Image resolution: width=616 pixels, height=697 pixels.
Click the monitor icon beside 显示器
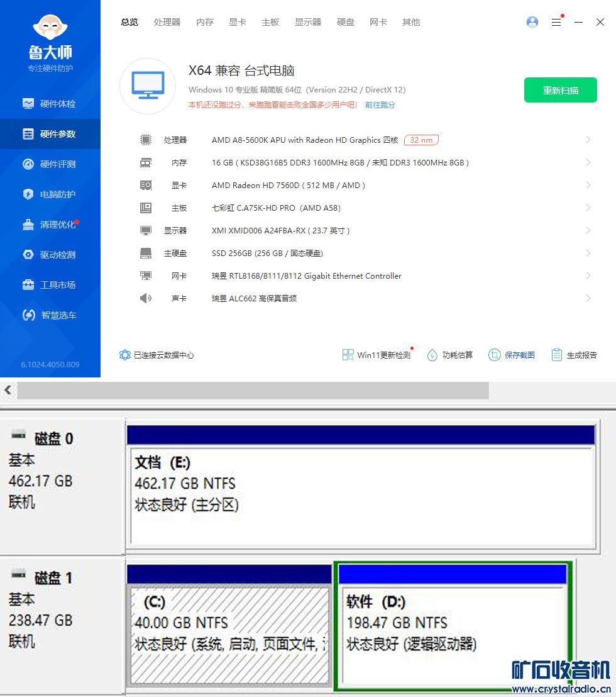146,230
